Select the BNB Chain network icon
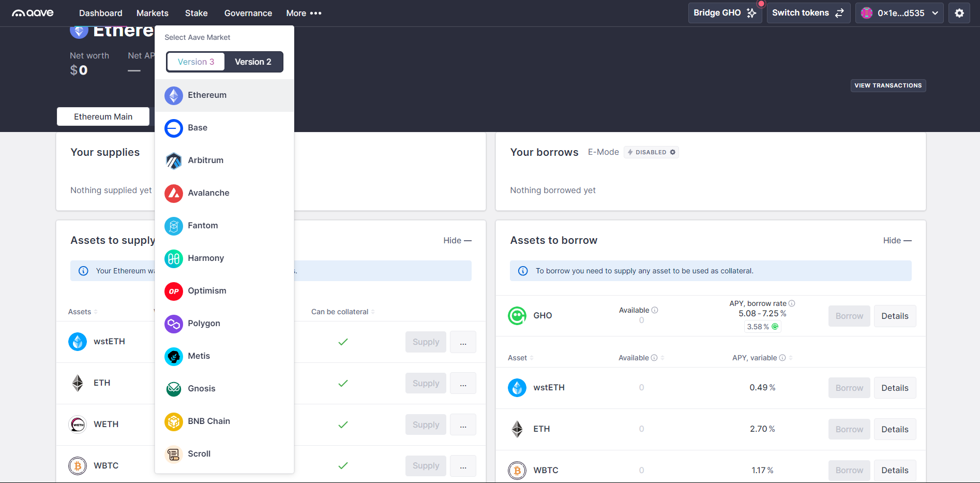Image resolution: width=980 pixels, height=483 pixels. (x=173, y=421)
